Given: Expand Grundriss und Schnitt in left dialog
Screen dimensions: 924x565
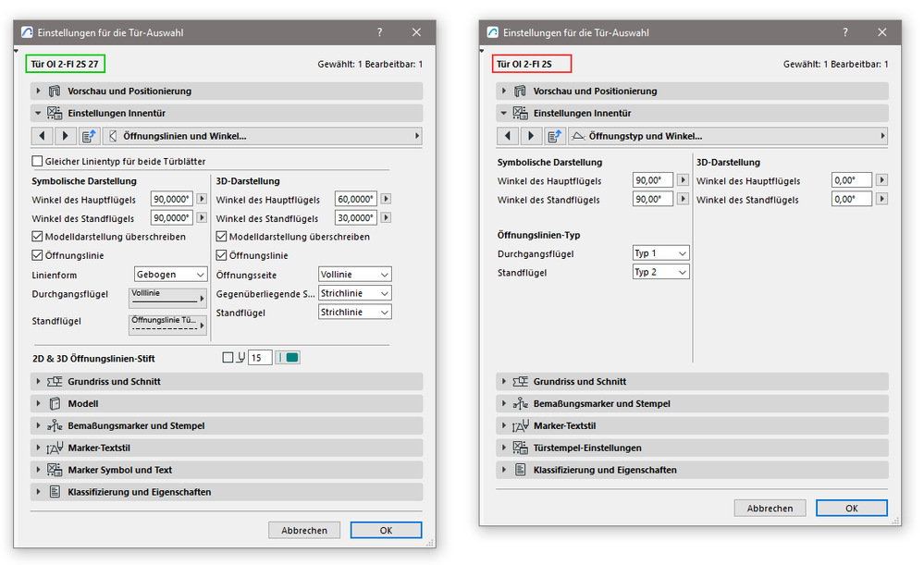Looking at the screenshot, I should 38,381.
